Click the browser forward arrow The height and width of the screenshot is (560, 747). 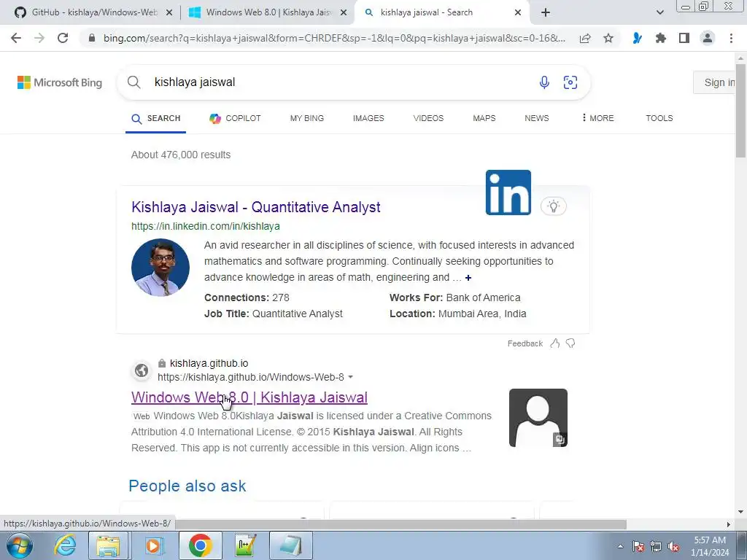[39, 38]
